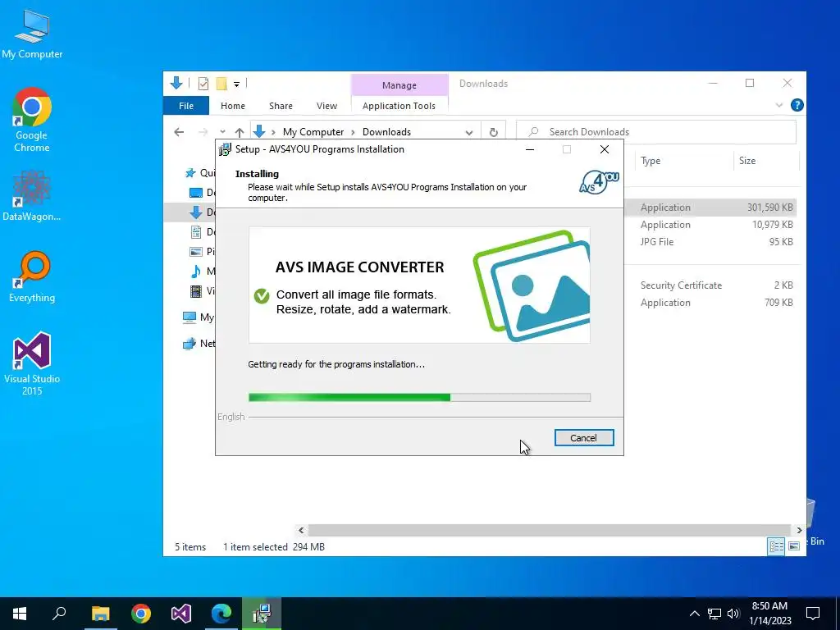Open Chrome from the taskbar
The width and height of the screenshot is (840, 630).
141,614
